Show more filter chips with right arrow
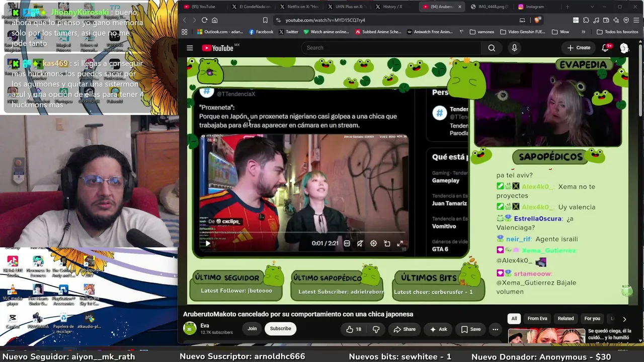644x362 pixels. [624, 319]
